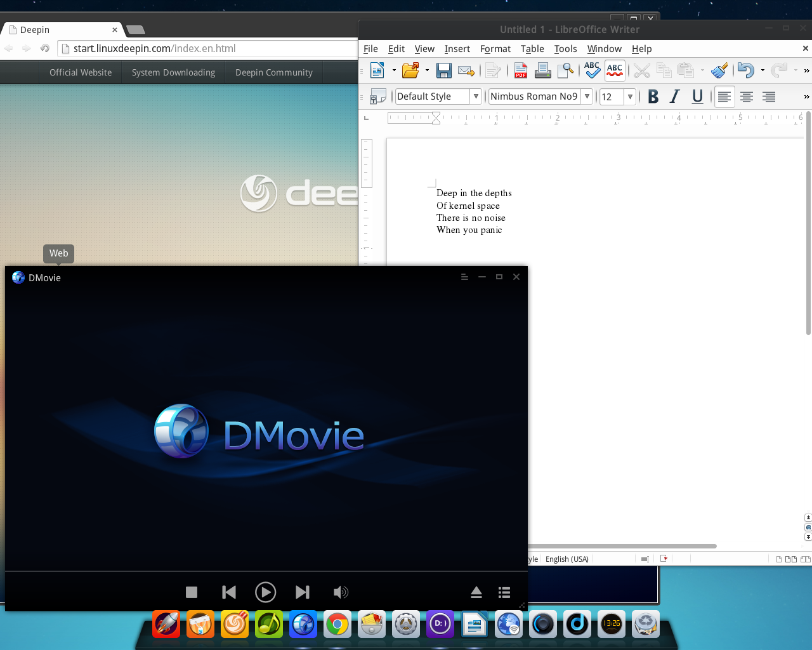Open a new browser tab
Image resolution: width=812 pixels, height=650 pixels.
[x=135, y=30]
